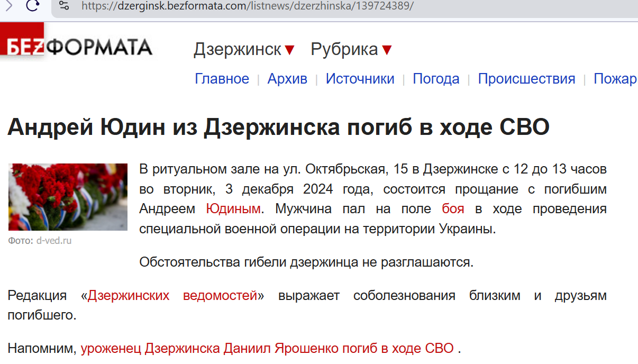The image size is (638, 364).
Task: Click the БезФормата logo
Action: [79, 47]
